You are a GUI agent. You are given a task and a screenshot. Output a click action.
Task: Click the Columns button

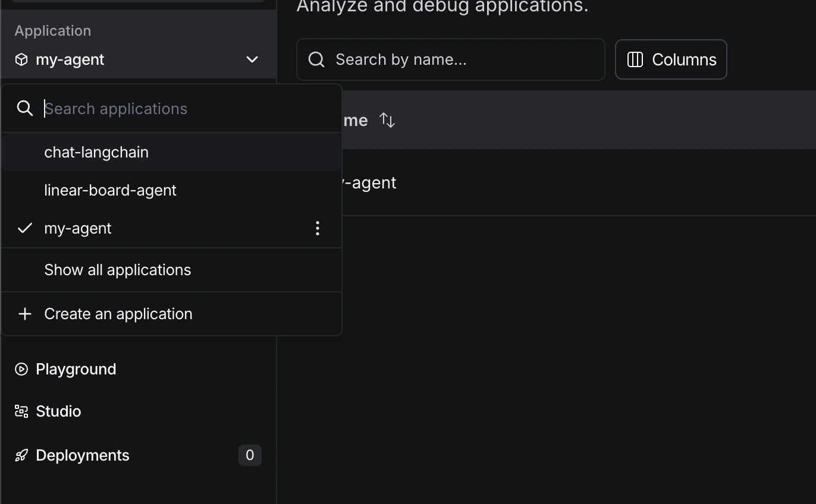tap(671, 59)
